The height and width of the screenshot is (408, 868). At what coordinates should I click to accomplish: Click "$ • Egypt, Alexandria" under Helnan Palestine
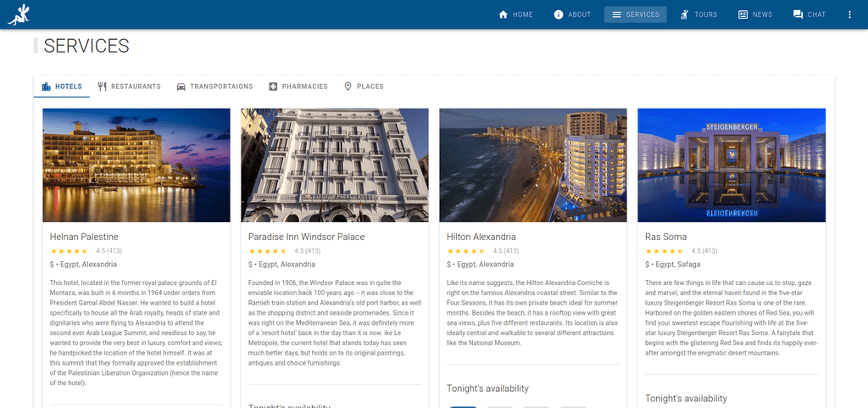pyautogui.click(x=83, y=265)
